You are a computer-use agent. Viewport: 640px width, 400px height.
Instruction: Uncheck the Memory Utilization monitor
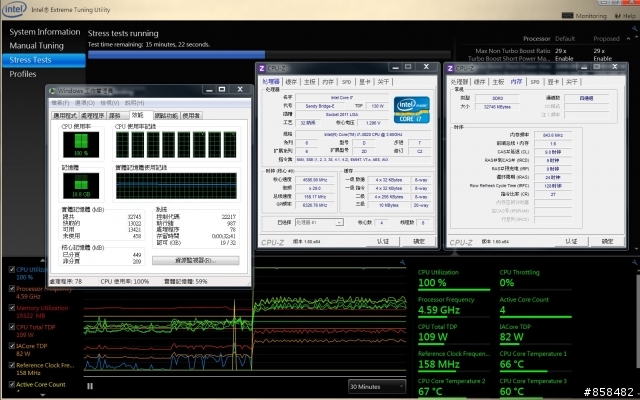[12, 307]
